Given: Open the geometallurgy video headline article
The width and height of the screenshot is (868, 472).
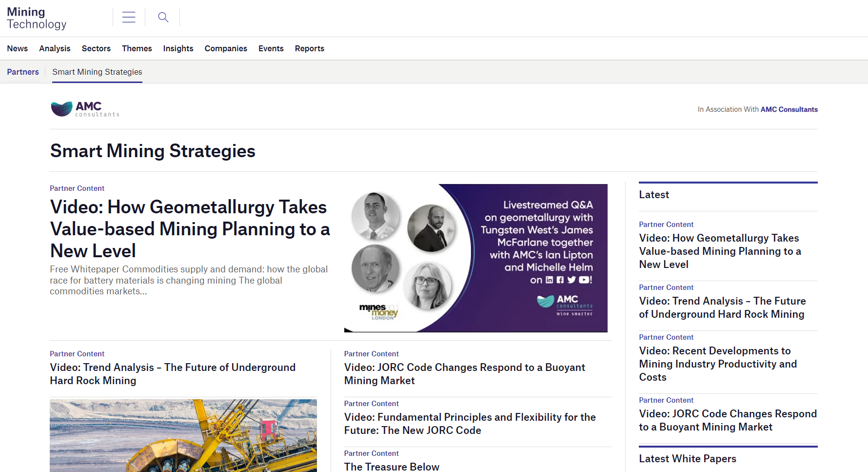Looking at the screenshot, I should (190, 228).
